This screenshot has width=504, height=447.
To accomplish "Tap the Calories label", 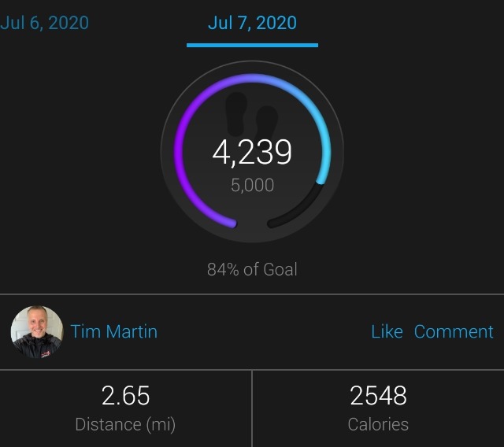I will coord(378,424).
